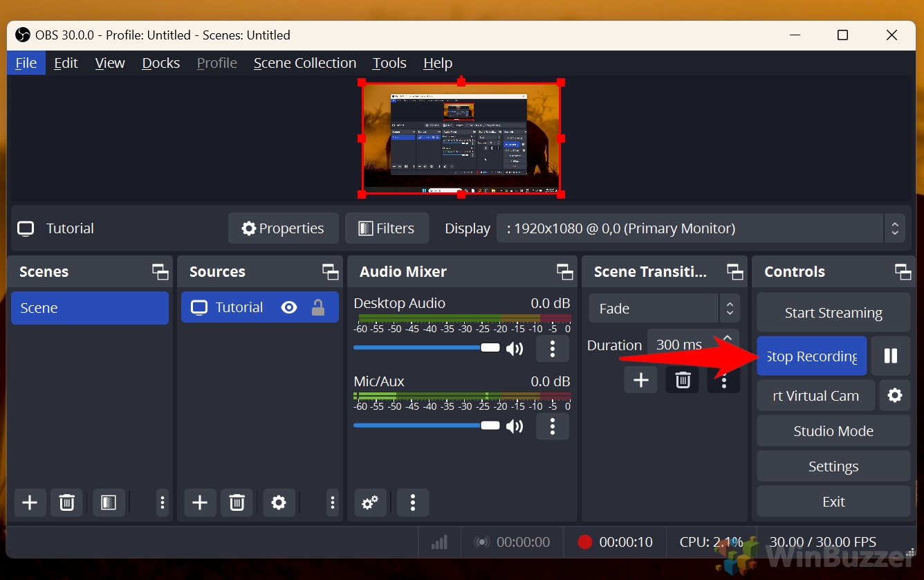The height and width of the screenshot is (580, 924).
Task: Start the Virtual Camera
Action: tap(816, 395)
